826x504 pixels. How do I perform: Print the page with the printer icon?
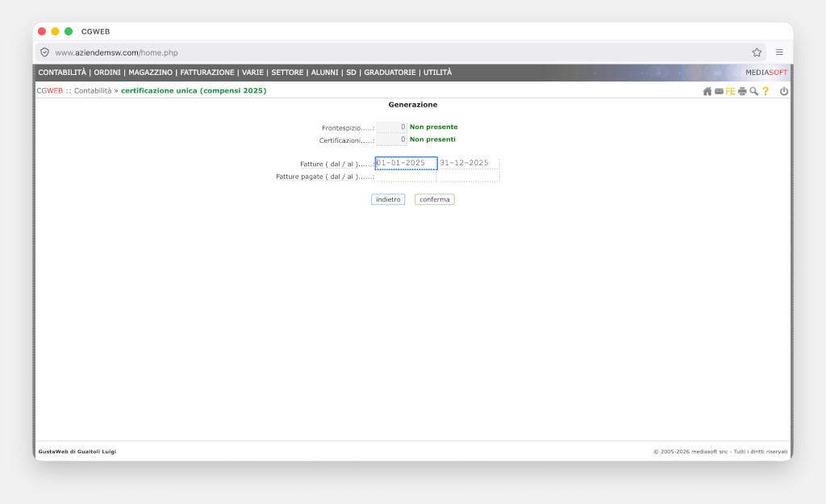(742, 91)
